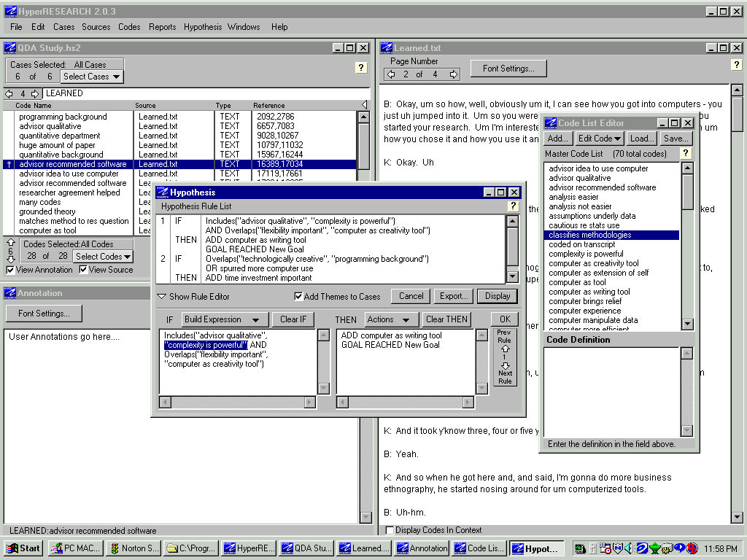
Task: Go to previous case with left arrow beside LEARNED
Action: [9, 94]
